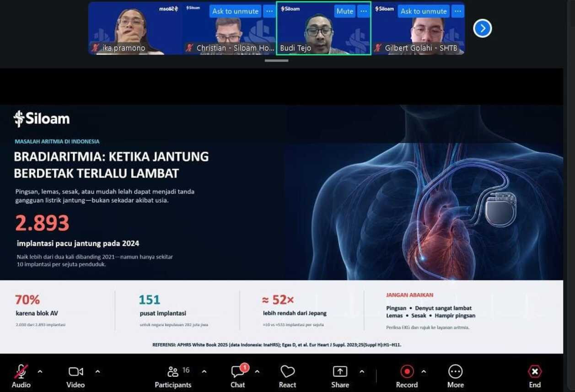575x392 pixels.
Task: Click the Participants count "16"
Action: pyautogui.click(x=186, y=370)
